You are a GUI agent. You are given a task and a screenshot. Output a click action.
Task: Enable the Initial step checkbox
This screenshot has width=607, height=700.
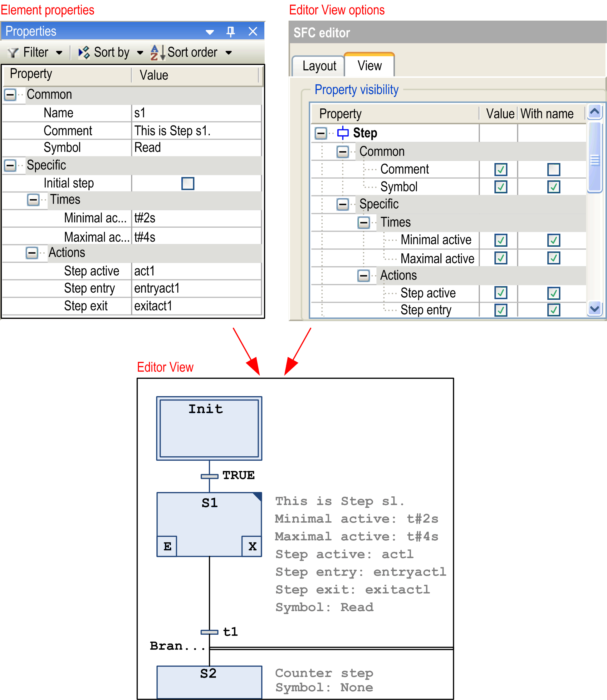[188, 183]
